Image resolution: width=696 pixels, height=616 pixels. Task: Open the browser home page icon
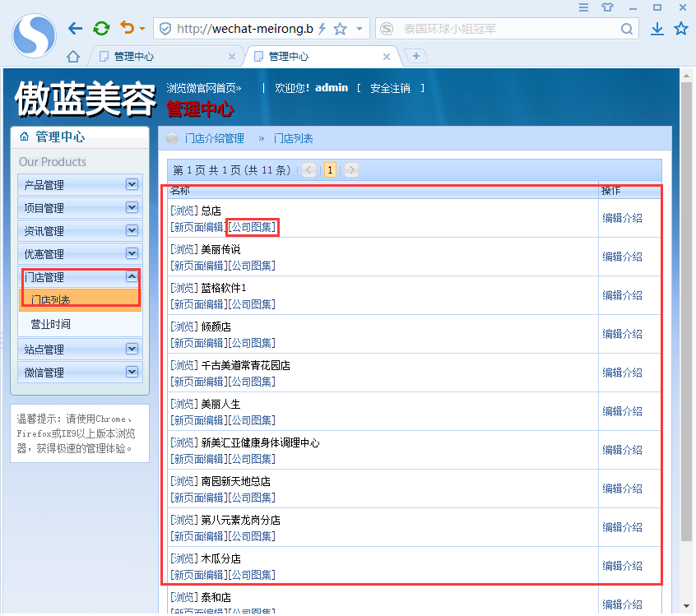[72, 56]
